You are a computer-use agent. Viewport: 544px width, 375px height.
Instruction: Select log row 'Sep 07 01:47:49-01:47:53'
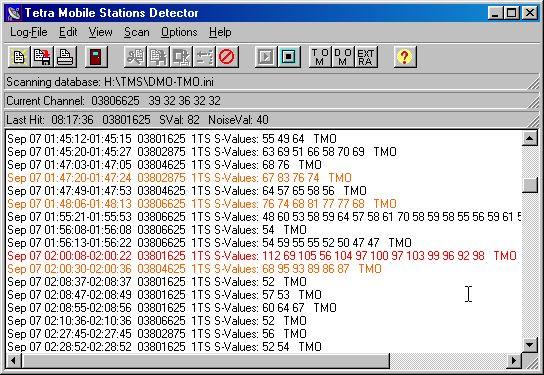(x=187, y=191)
